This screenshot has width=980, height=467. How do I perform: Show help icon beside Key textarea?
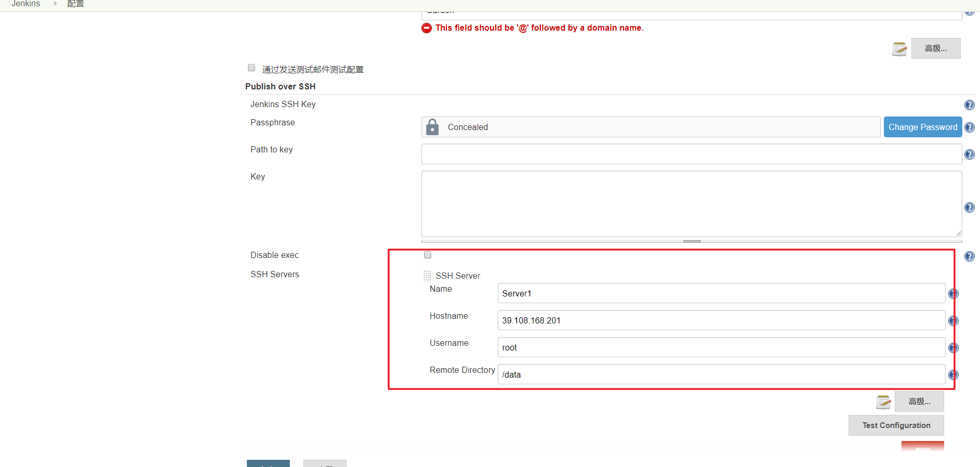[969, 207]
